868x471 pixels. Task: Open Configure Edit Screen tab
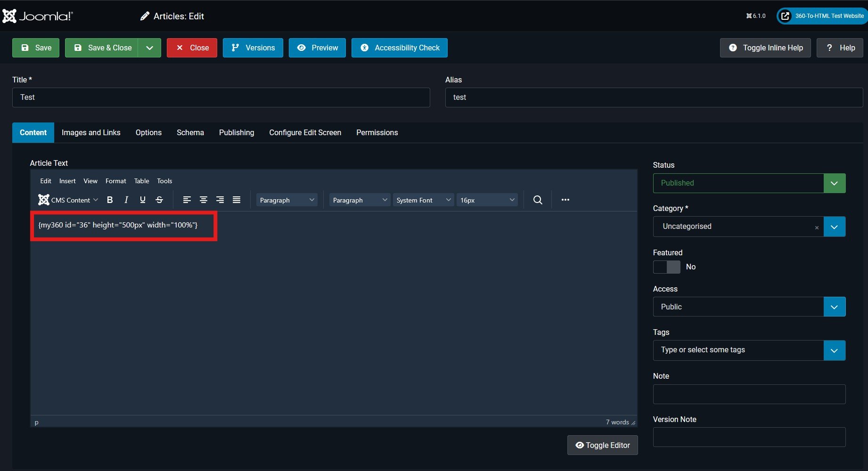pos(305,133)
